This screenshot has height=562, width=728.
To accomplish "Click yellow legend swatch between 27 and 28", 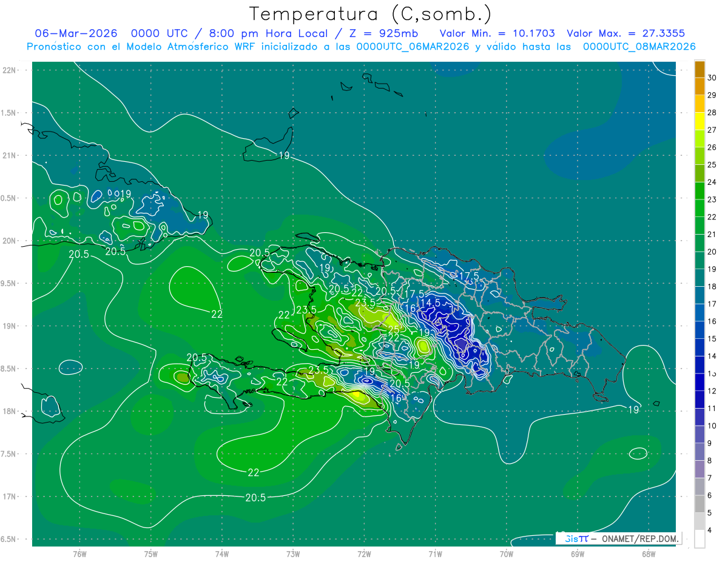I will click(x=699, y=121).
